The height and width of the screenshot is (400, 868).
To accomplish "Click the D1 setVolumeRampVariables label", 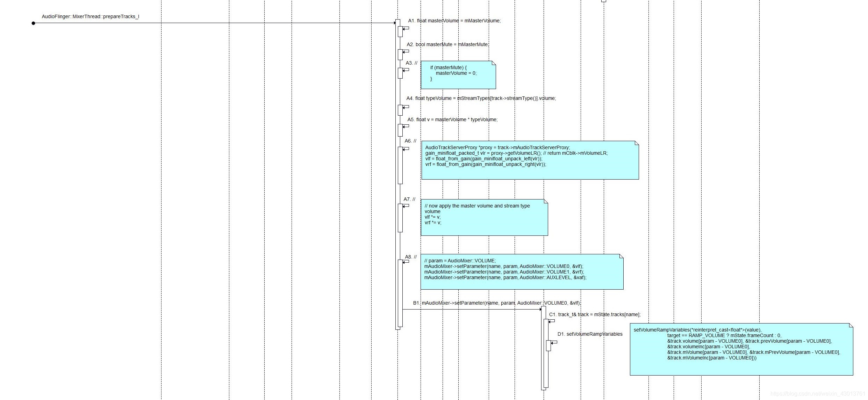I will pyautogui.click(x=590, y=334).
